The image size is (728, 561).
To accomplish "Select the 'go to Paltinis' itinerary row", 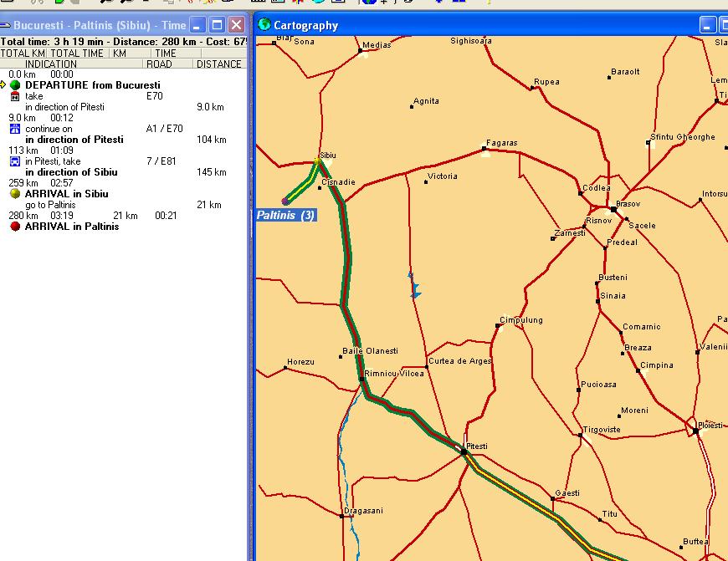I will [50, 205].
